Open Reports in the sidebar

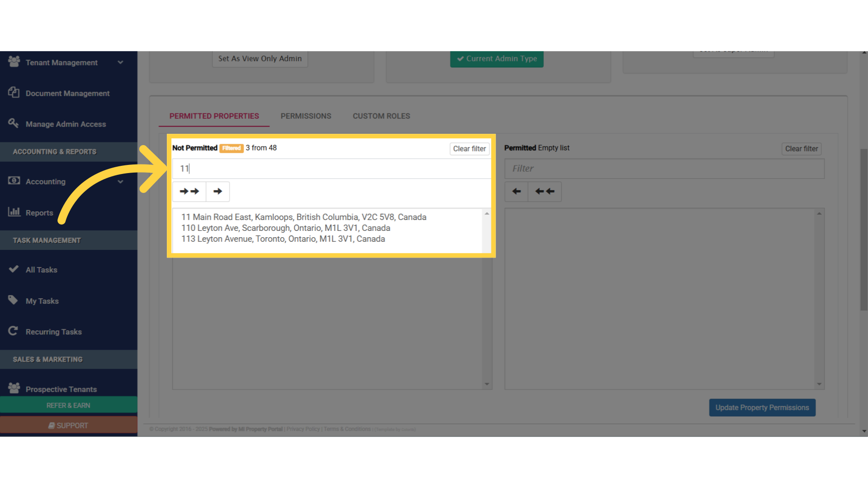pyautogui.click(x=39, y=213)
